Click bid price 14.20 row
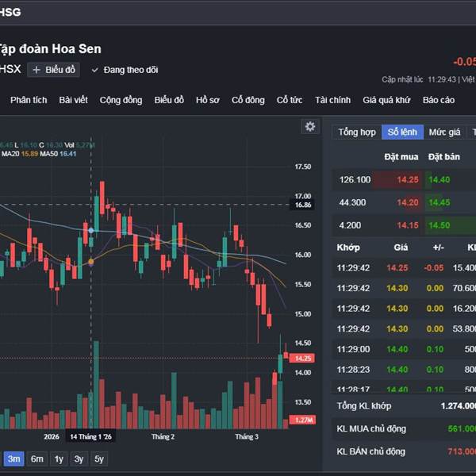The image size is (476, 476). click(x=408, y=202)
